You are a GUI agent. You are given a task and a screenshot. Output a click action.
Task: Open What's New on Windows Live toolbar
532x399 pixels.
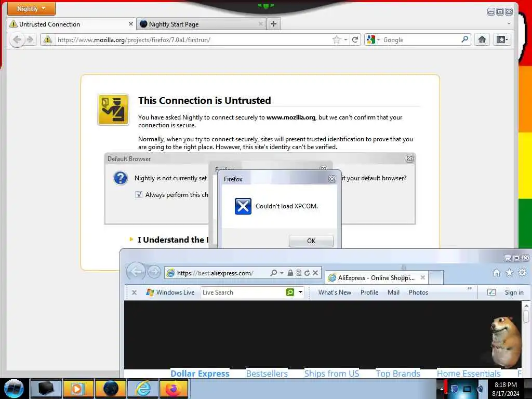335,292
